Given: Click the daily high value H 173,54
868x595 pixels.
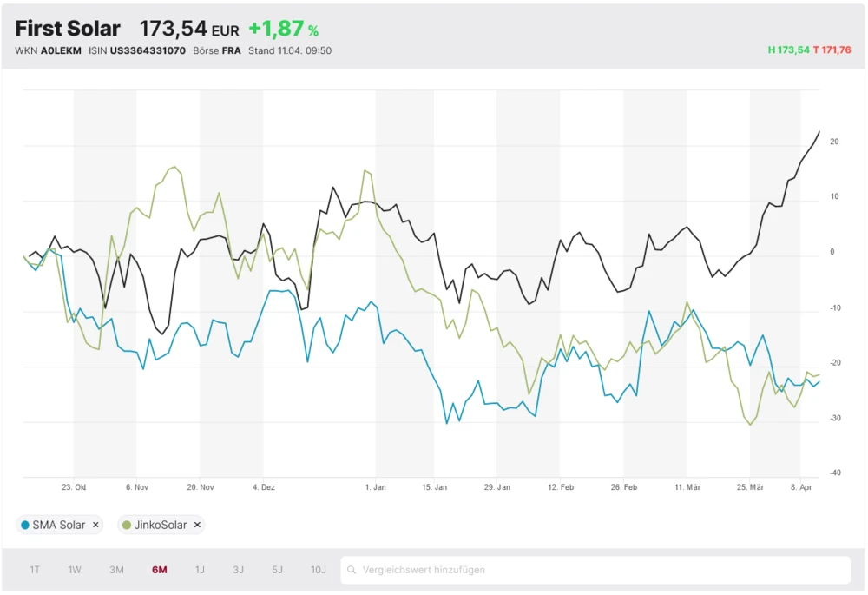Looking at the screenshot, I should click(x=788, y=50).
